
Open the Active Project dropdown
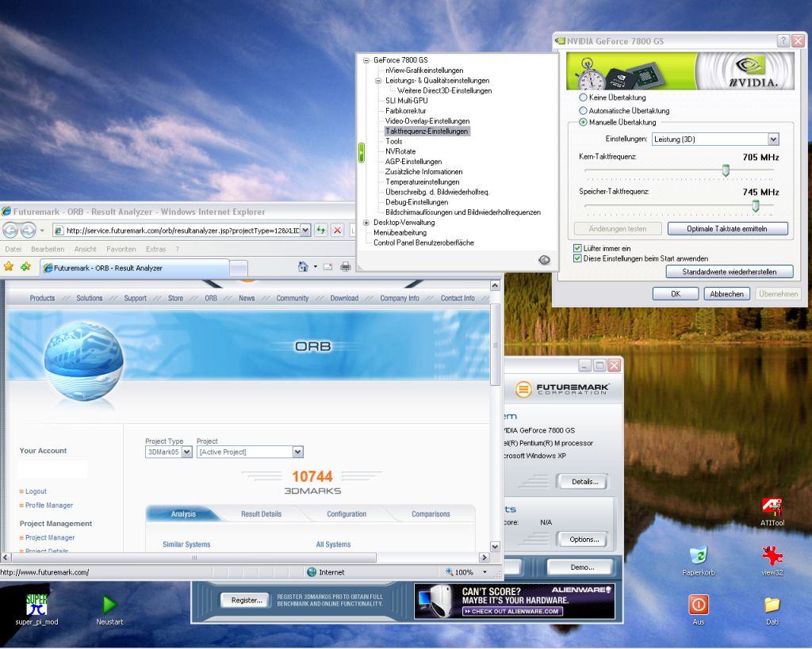click(297, 452)
